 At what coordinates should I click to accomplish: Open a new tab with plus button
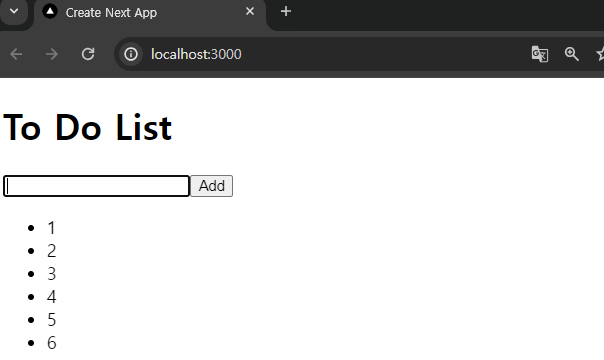click(286, 12)
